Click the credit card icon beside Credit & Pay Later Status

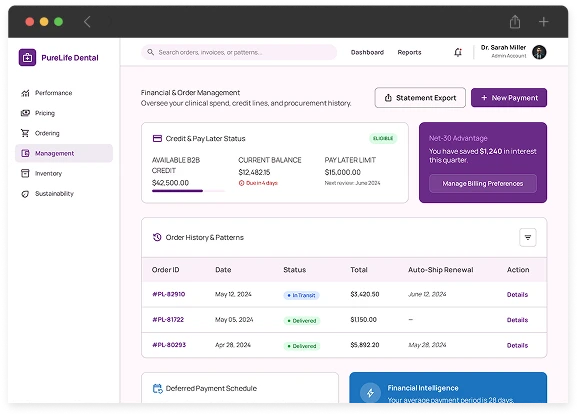point(157,138)
